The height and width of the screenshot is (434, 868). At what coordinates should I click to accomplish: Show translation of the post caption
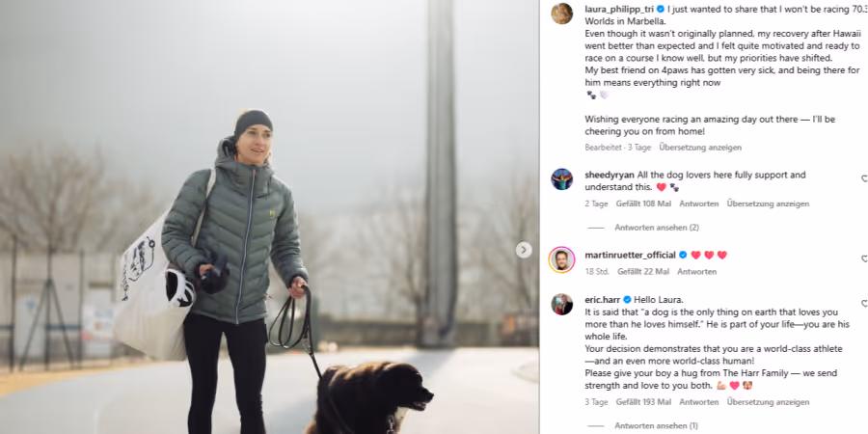point(700,148)
